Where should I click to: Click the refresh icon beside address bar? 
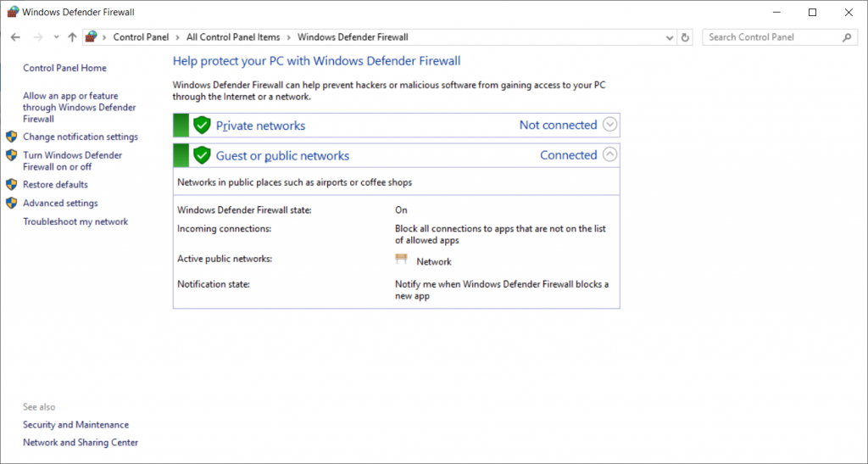[685, 37]
